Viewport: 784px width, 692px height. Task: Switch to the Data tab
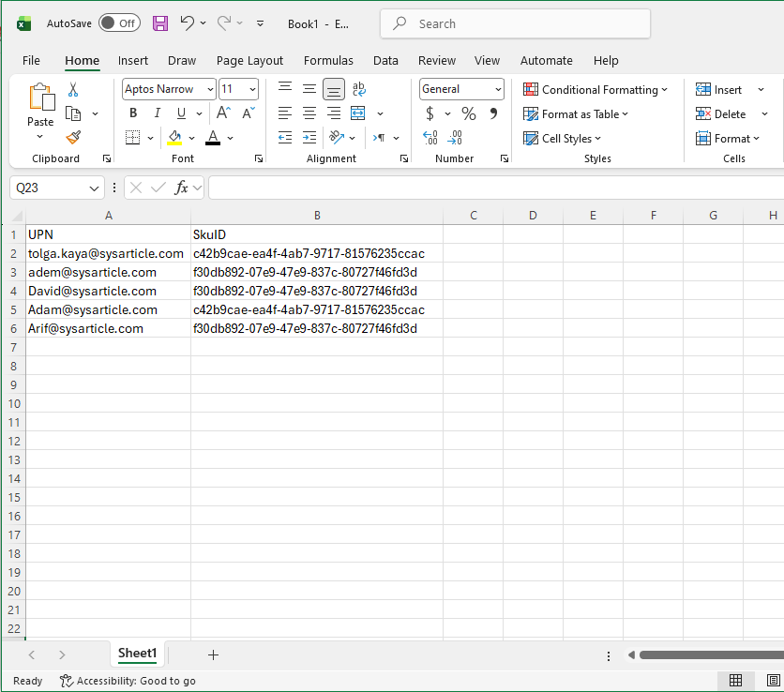385,61
